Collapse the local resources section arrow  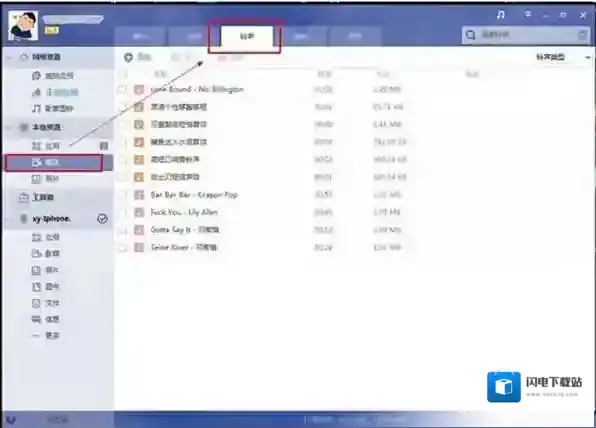9,128
